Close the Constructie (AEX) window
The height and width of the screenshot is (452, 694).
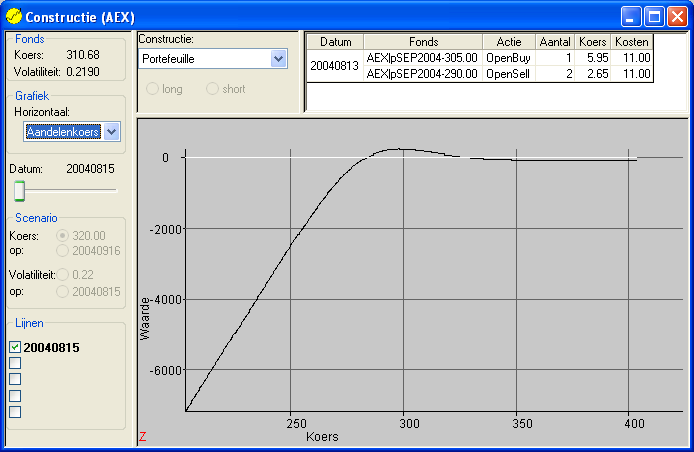677,17
